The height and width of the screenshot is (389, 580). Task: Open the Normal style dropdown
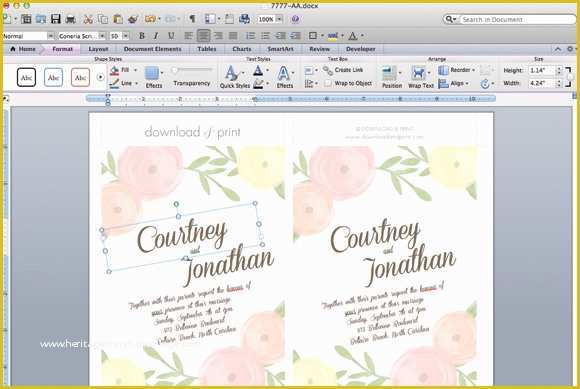click(x=50, y=36)
